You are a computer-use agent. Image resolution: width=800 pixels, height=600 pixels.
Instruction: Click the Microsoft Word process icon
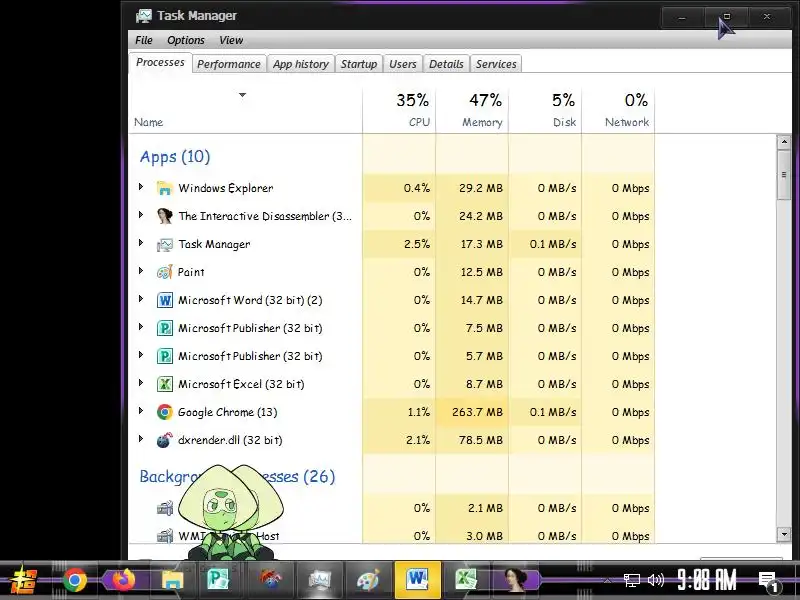click(x=164, y=300)
